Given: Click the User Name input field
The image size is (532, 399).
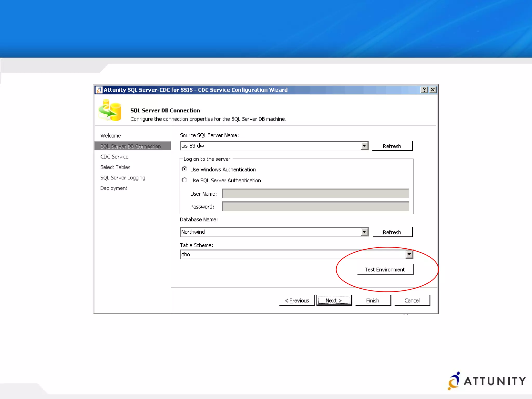Looking at the screenshot, I should [x=316, y=194].
